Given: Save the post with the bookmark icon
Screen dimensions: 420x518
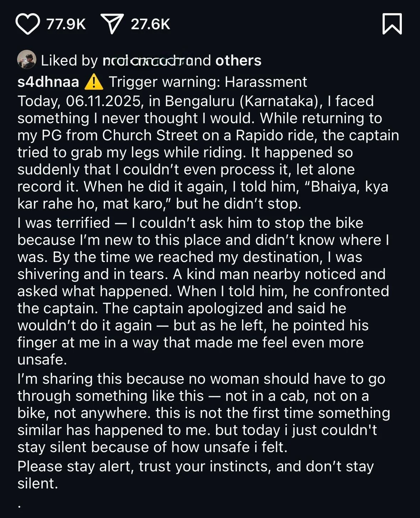Looking at the screenshot, I should point(392,24).
